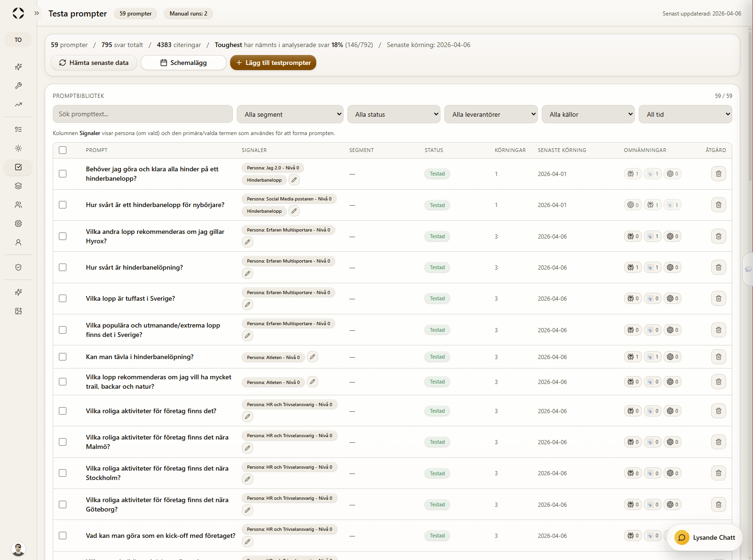The width and height of the screenshot is (753, 560).
Task: Expand the sidebar with the double chevron
Action: point(37,13)
